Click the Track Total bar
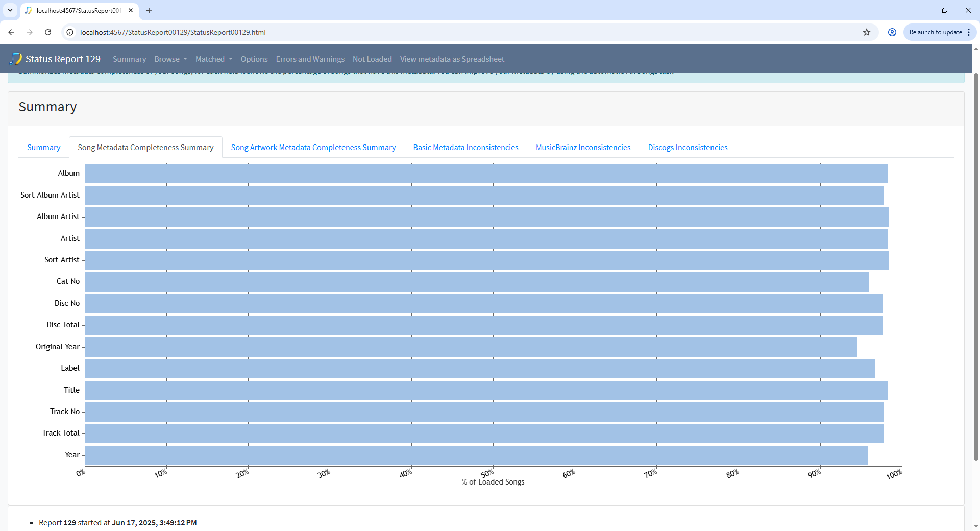This screenshot has height=531, width=980. [484, 433]
